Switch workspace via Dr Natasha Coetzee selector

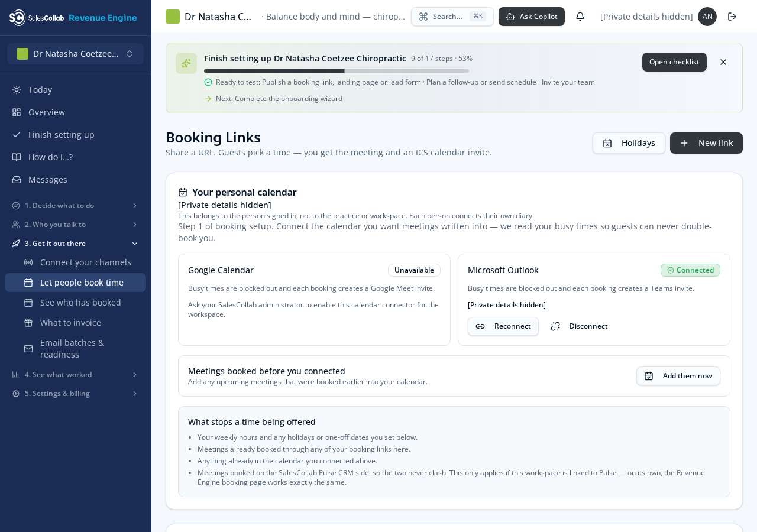tap(76, 54)
